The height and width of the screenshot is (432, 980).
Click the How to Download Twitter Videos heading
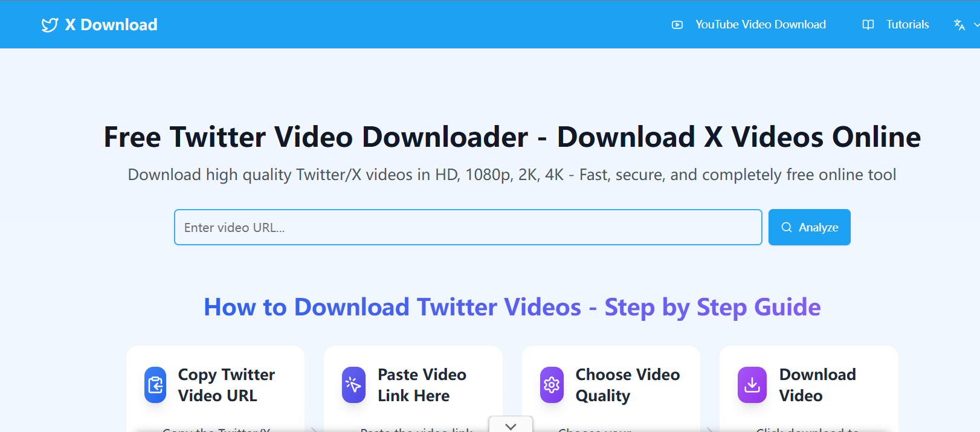tap(512, 307)
